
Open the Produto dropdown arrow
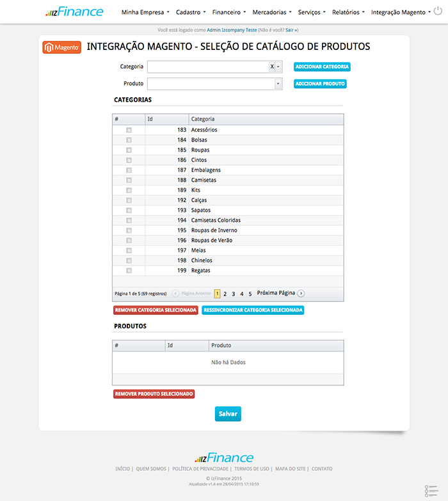click(278, 84)
